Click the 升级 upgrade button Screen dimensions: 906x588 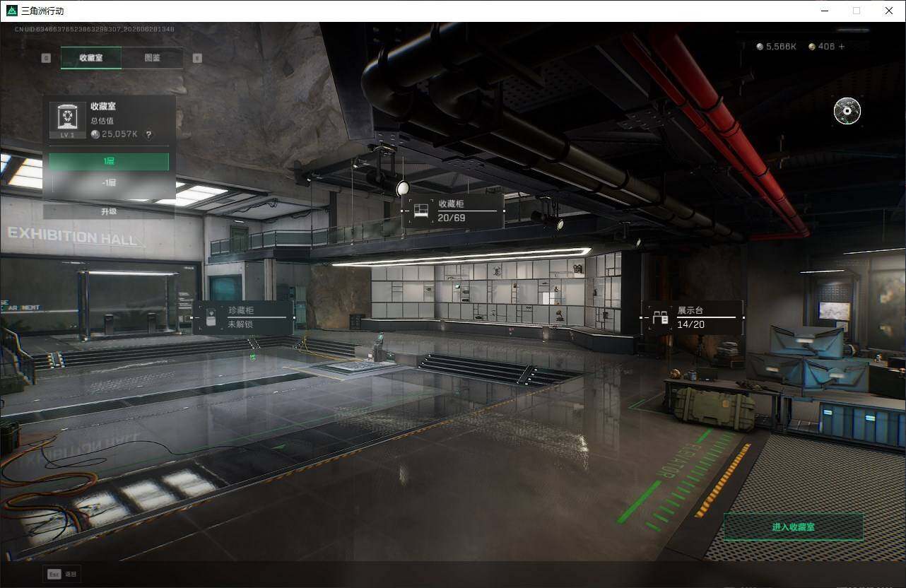pyautogui.click(x=109, y=211)
